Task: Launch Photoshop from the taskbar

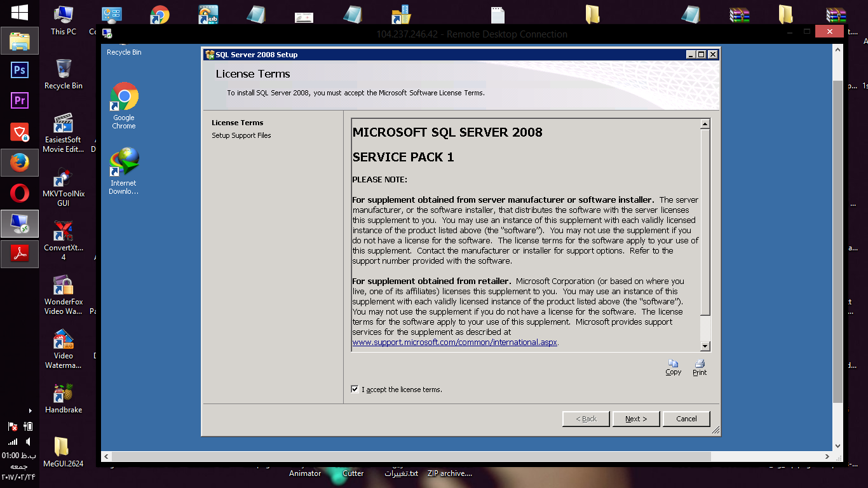Action: (x=20, y=69)
